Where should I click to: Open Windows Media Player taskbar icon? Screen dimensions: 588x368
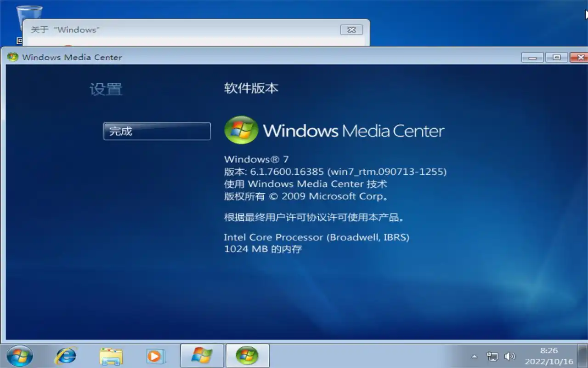(155, 356)
